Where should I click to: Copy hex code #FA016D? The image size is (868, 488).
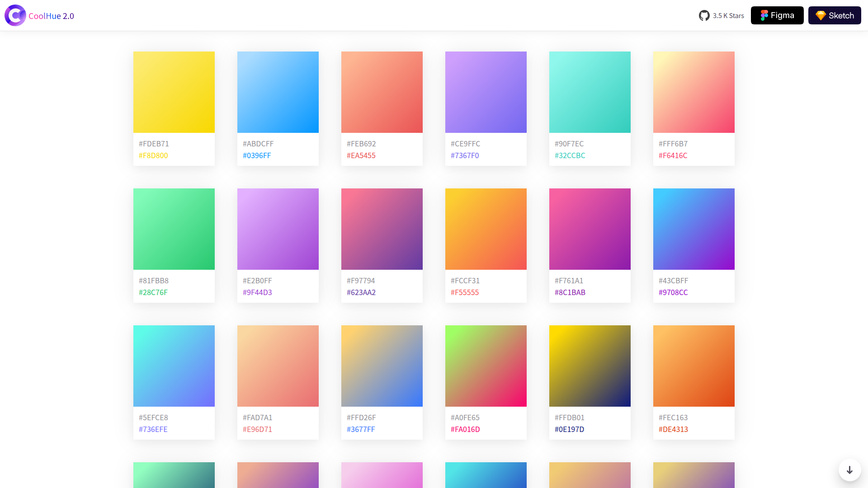tap(465, 429)
